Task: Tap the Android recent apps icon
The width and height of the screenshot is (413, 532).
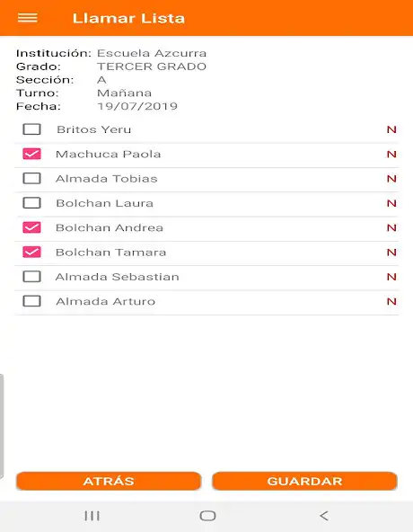Action: coord(92,516)
